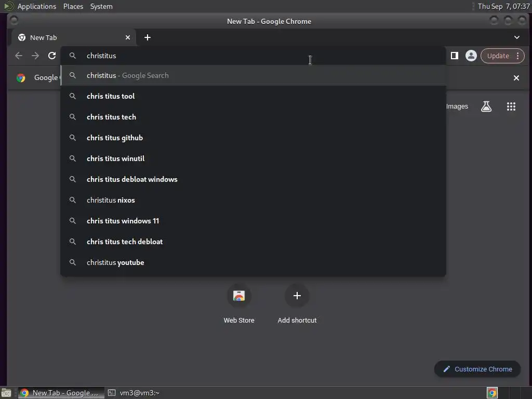Click Customize Chrome button

pyautogui.click(x=477, y=369)
